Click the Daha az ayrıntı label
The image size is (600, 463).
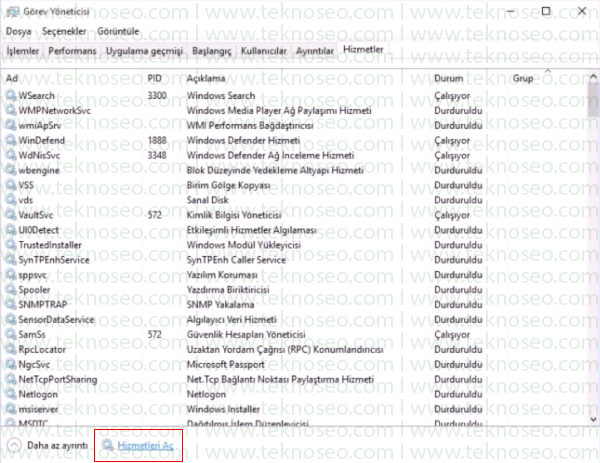57,445
